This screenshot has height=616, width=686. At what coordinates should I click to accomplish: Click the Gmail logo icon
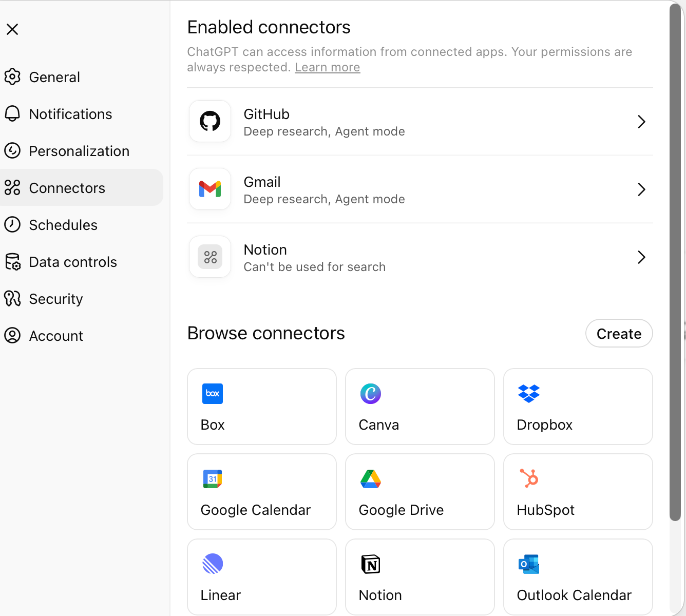[x=210, y=189]
